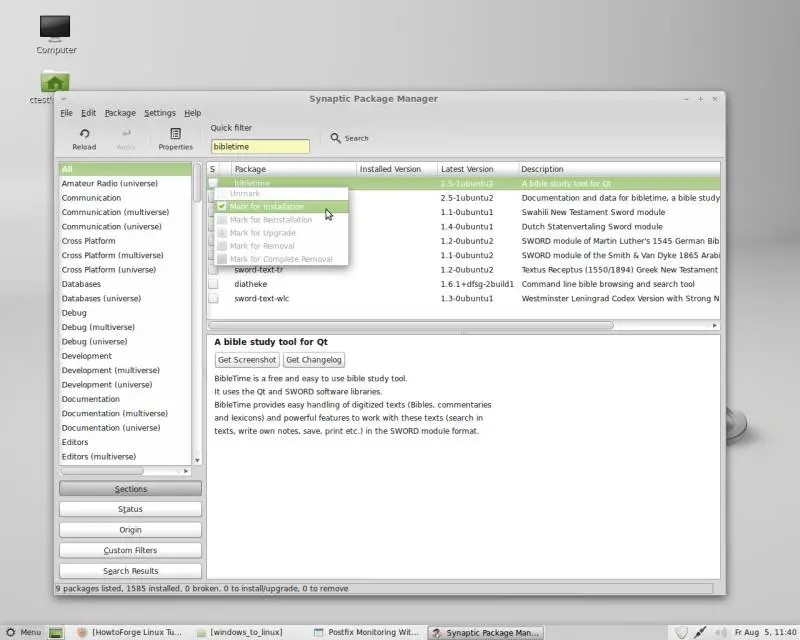Click the show desktop icon in the taskbar
800x640 pixels.
pos(56,633)
